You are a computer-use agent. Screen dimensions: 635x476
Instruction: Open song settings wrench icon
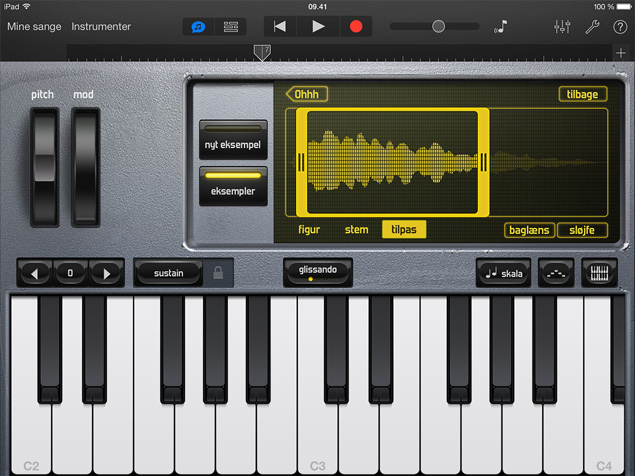coord(592,27)
